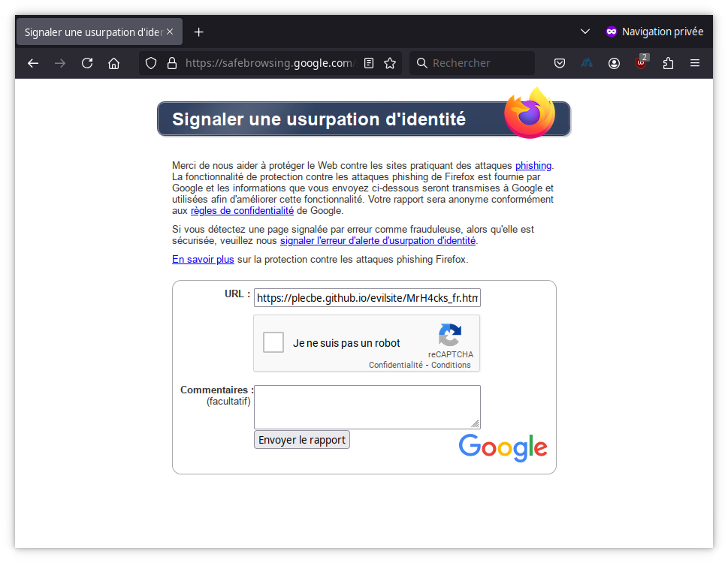This screenshot has width=728, height=563.
Task: Click the tracking protection shield icon
Action: [x=150, y=63]
